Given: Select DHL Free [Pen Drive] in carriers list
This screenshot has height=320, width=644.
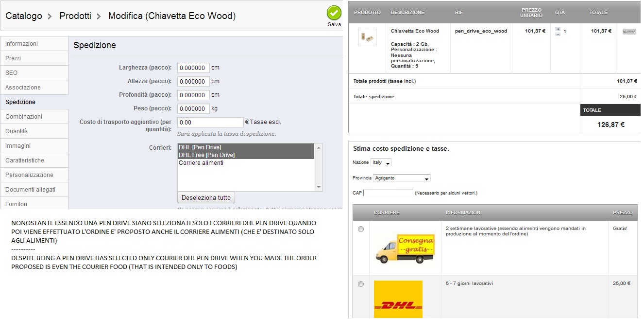Looking at the screenshot, I should pyautogui.click(x=246, y=155).
